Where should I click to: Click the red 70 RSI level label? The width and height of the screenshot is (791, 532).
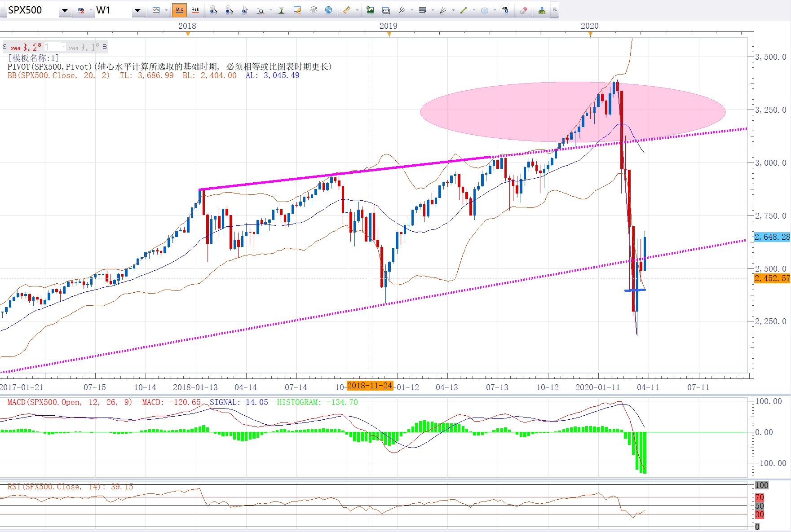point(760,497)
